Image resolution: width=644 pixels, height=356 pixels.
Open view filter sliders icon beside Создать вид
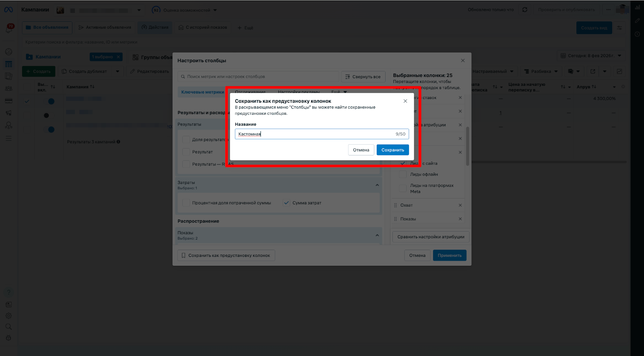pyautogui.click(x=619, y=28)
